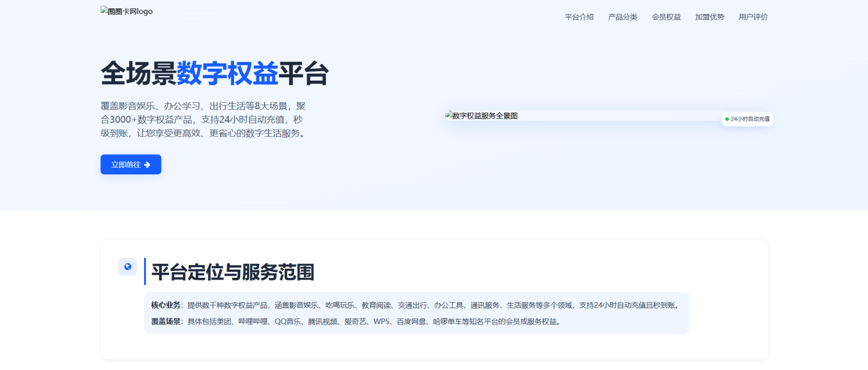Click the hero paragraph starting with 覆盖影音娱乐

point(203,120)
